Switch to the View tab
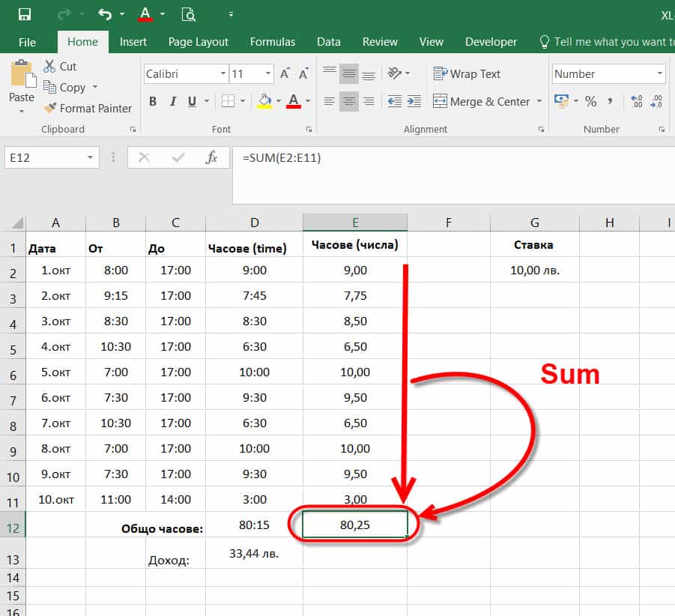The width and height of the screenshot is (675, 616). point(431,42)
